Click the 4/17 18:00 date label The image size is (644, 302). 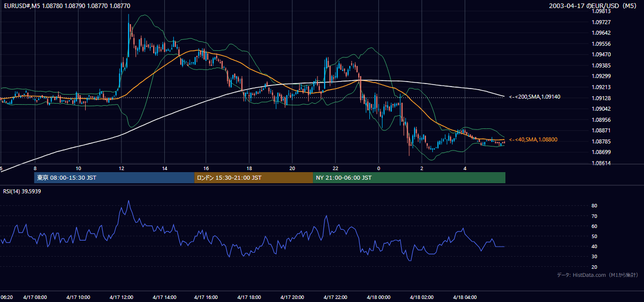click(x=249, y=297)
